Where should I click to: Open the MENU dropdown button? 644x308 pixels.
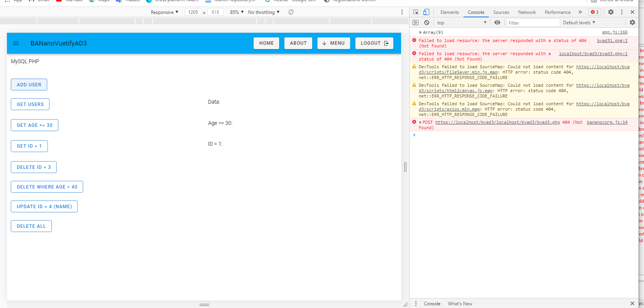click(x=334, y=43)
